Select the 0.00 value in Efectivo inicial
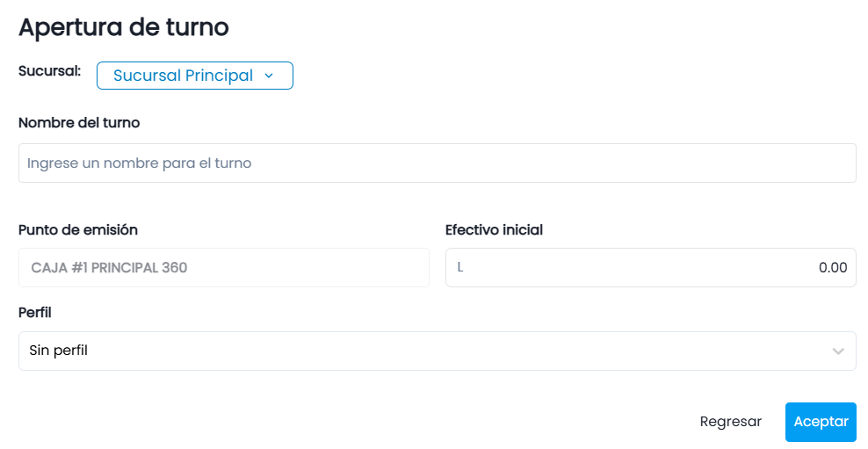This screenshot has height=449, width=868. pyautogui.click(x=833, y=267)
